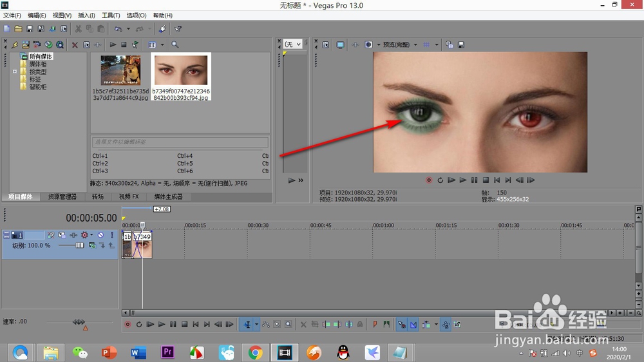Click Record button under the video preview
This screenshot has height=362, width=644.
(x=429, y=180)
